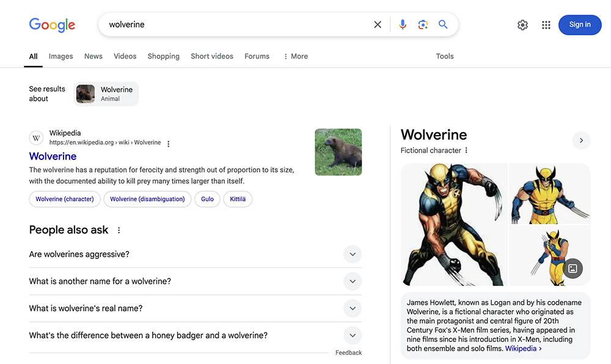This screenshot has width=611, height=364.
Task: Start a voice search with the microphone icon
Action: point(402,24)
